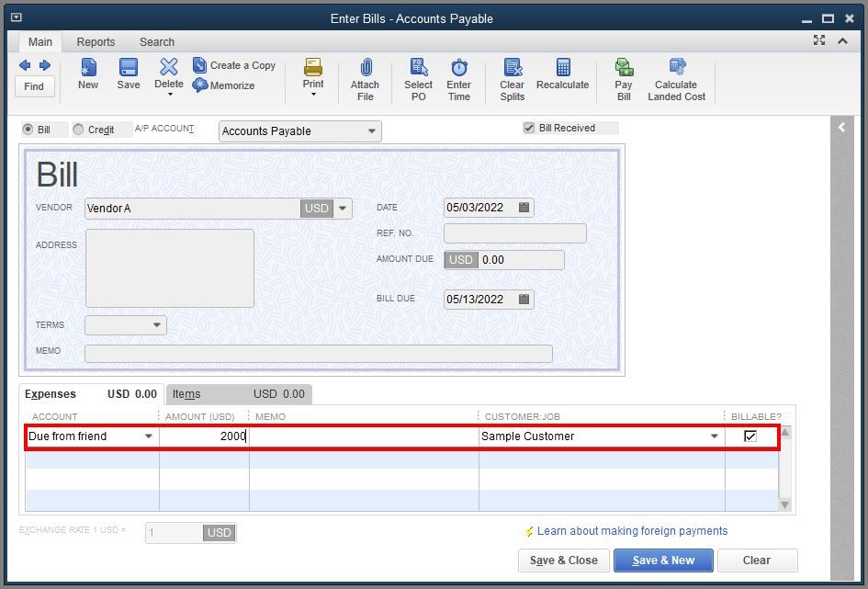The height and width of the screenshot is (589, 868).
Task: Click Save & New button
Action: coord(663,561)
